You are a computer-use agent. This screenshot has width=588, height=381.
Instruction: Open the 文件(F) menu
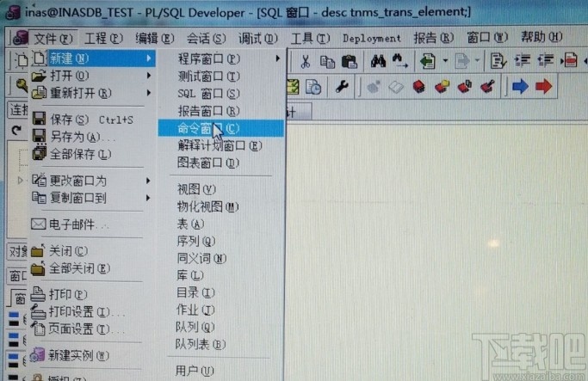53,38
